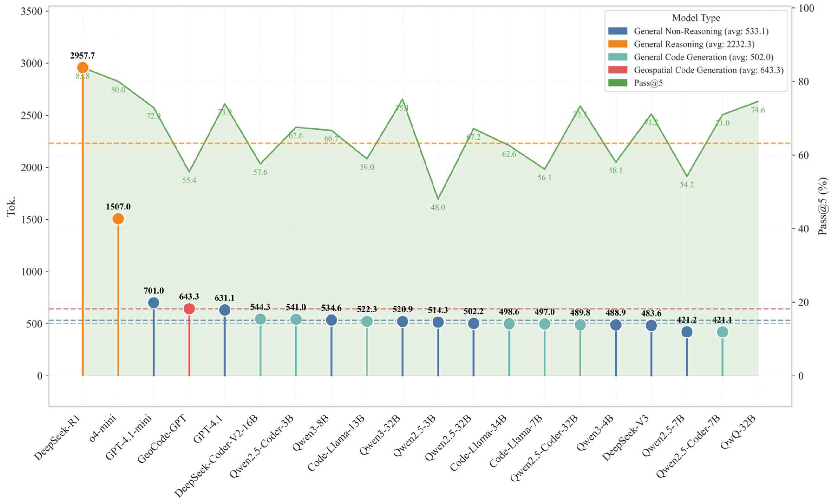
Task: Select the GPT-4.1 blue marker at 631.1
Action: (x=225, y=310)
